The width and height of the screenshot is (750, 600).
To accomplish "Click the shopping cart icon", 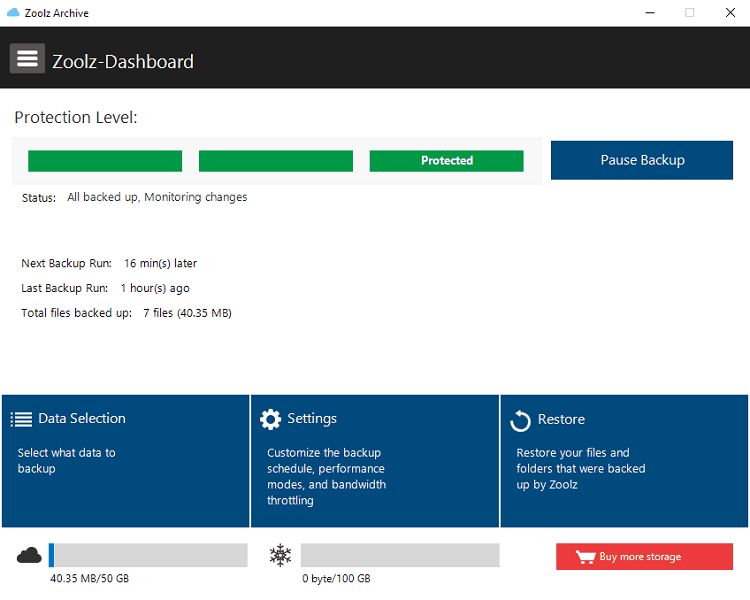I will (585, 557).
